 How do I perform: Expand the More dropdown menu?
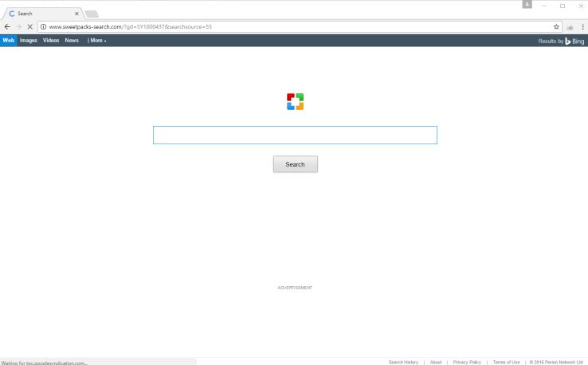97,41
